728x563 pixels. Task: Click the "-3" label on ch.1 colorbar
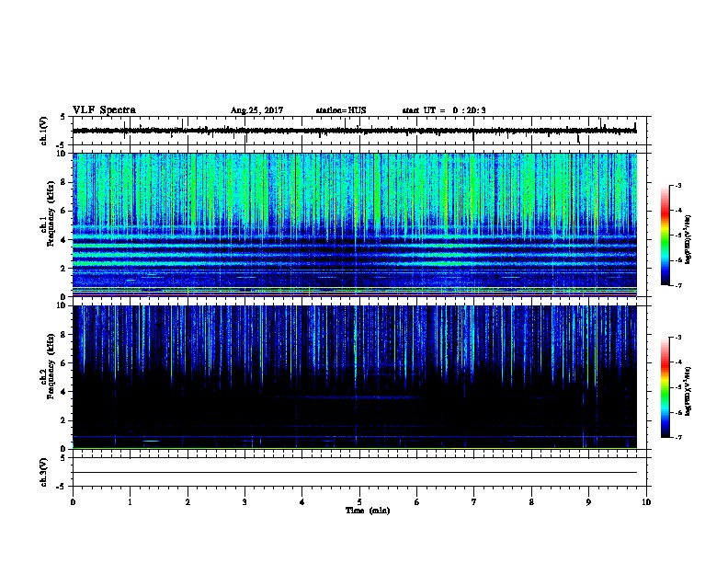(x=677, y=185)
